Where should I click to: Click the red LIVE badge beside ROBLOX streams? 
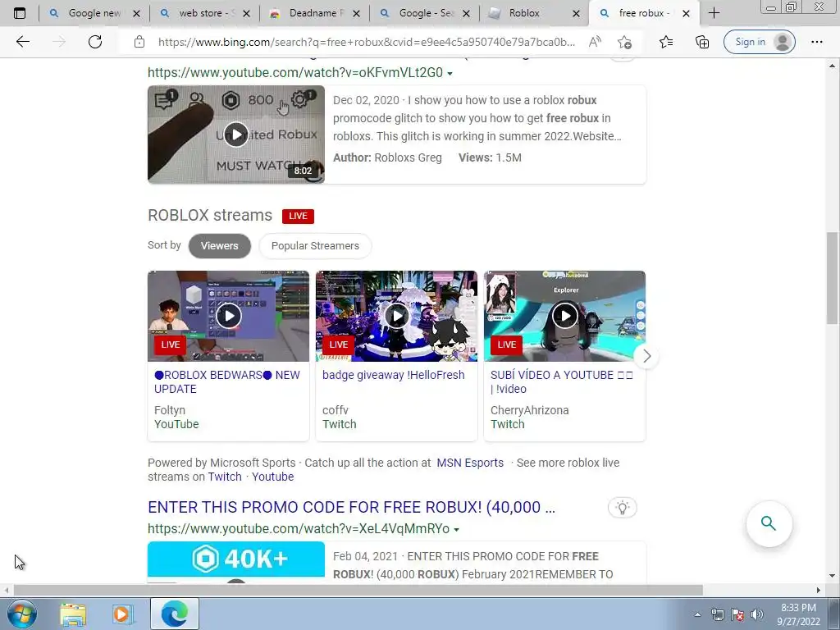298,216
